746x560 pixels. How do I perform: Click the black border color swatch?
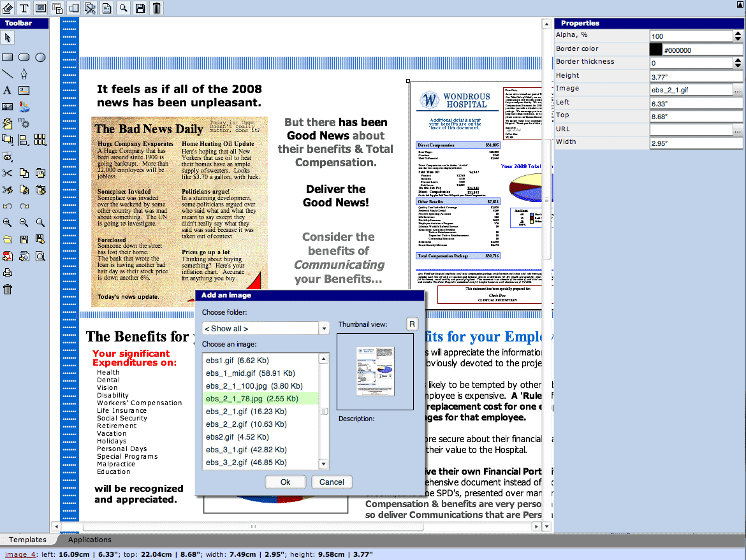click(655, 50)
